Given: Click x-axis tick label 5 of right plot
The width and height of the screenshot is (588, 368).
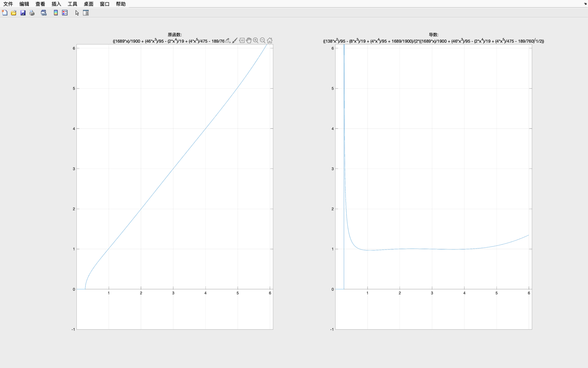Looking at the screenshot, I should point(496,293).
